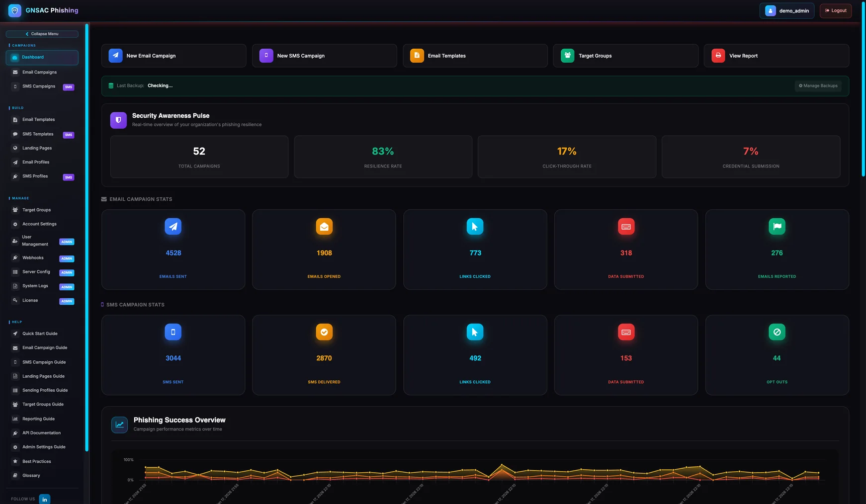The width and height of the screenshot is (866, 504).
Task: Click email Links Clicked cursor icon
Action: 475,227
